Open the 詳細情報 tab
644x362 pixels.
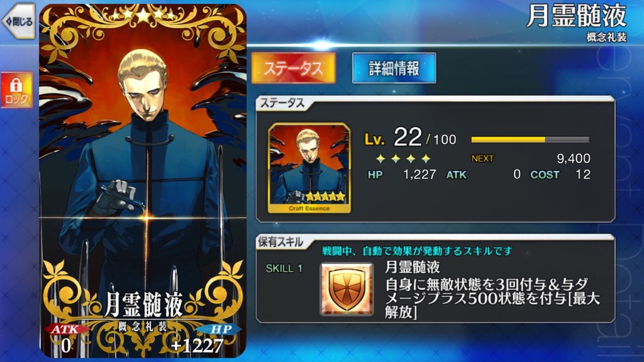point(394,68)
